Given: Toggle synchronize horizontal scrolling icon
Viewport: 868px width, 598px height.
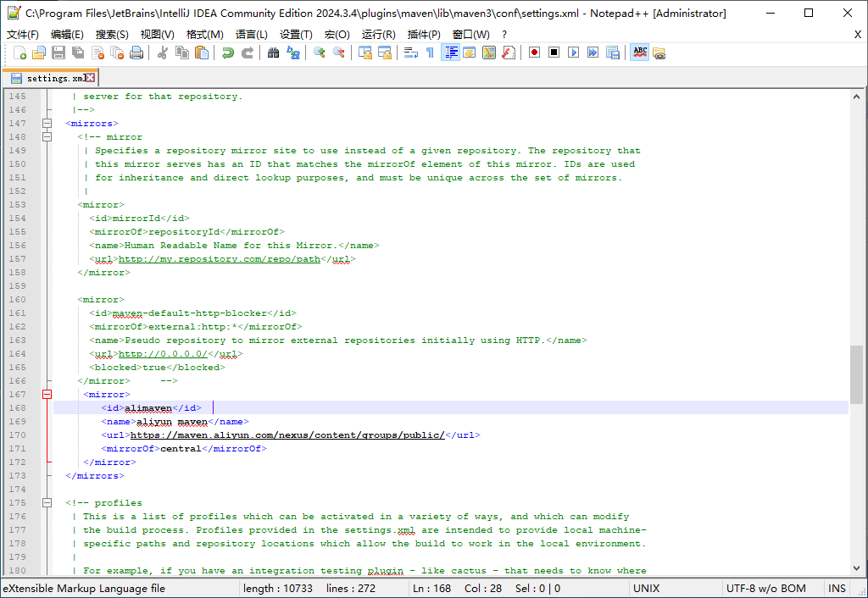Looking at the screenshot, I should [384, 53].
